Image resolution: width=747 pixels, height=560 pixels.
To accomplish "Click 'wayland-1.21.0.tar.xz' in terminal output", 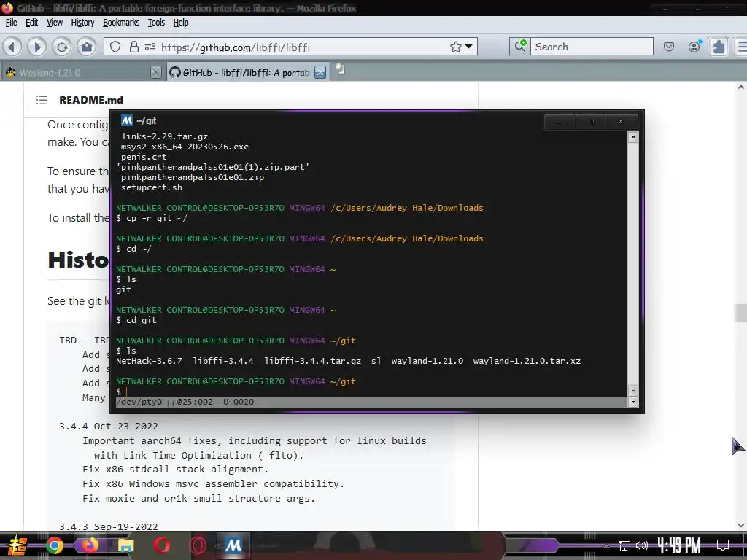I will coord(527,361).
